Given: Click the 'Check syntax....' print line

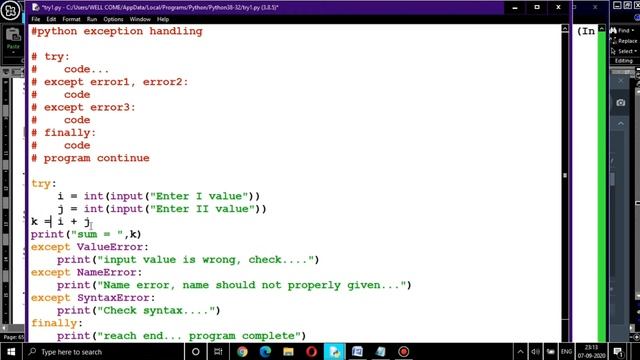Looking at the screenshot, I should [x=139, y=310].
